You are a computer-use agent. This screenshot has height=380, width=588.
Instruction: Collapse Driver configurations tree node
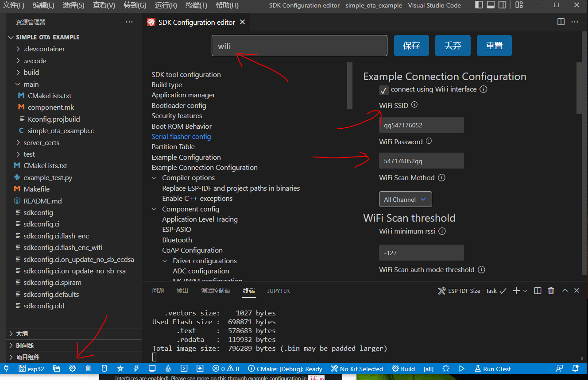[x=165, y=261]
